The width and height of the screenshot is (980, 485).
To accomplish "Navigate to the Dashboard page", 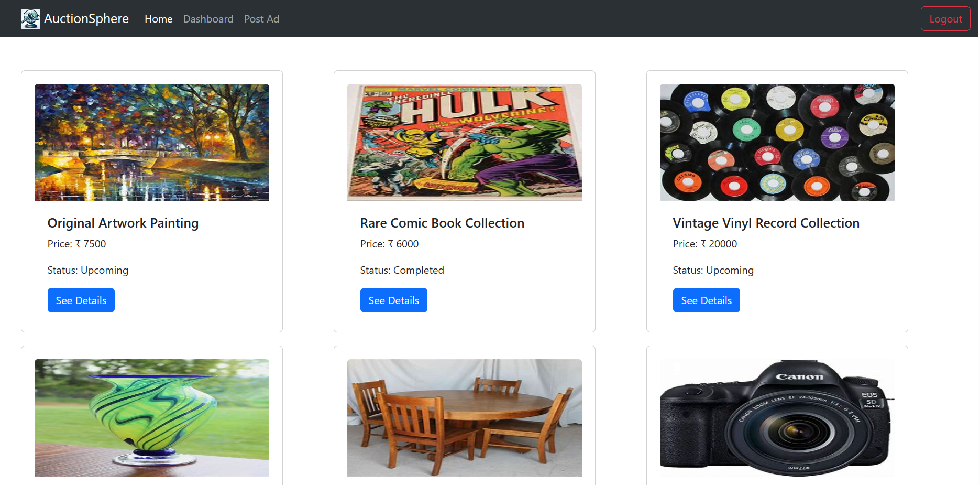I will click(208, 19).
